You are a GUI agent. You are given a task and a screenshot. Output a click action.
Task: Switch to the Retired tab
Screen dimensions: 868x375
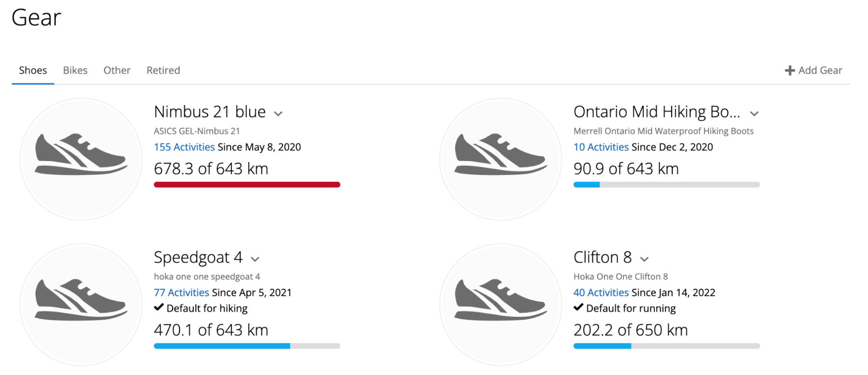click(x=163, y=70)
